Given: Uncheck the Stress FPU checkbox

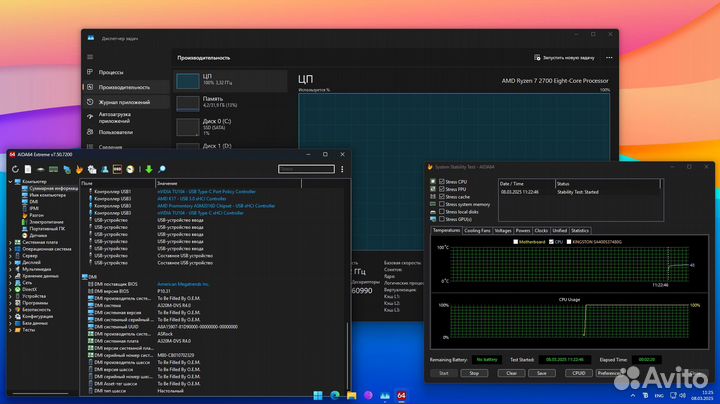Looking at the screenshot, I should click(x=442, y=189).
